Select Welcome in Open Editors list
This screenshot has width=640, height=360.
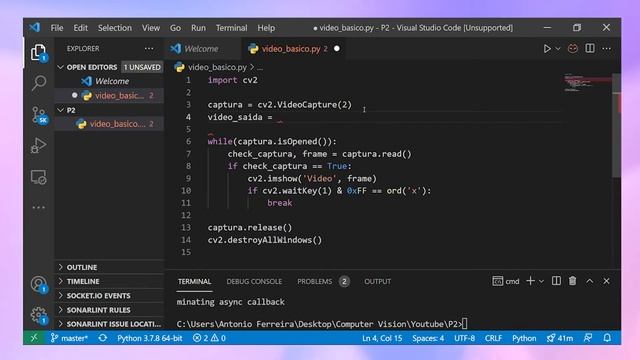point(109,81)
